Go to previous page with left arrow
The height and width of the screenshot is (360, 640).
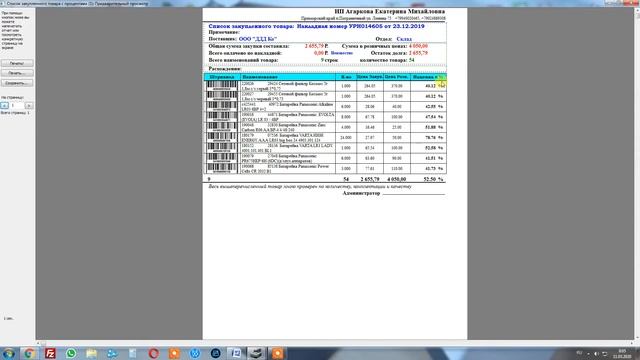(x=4, y=105)
